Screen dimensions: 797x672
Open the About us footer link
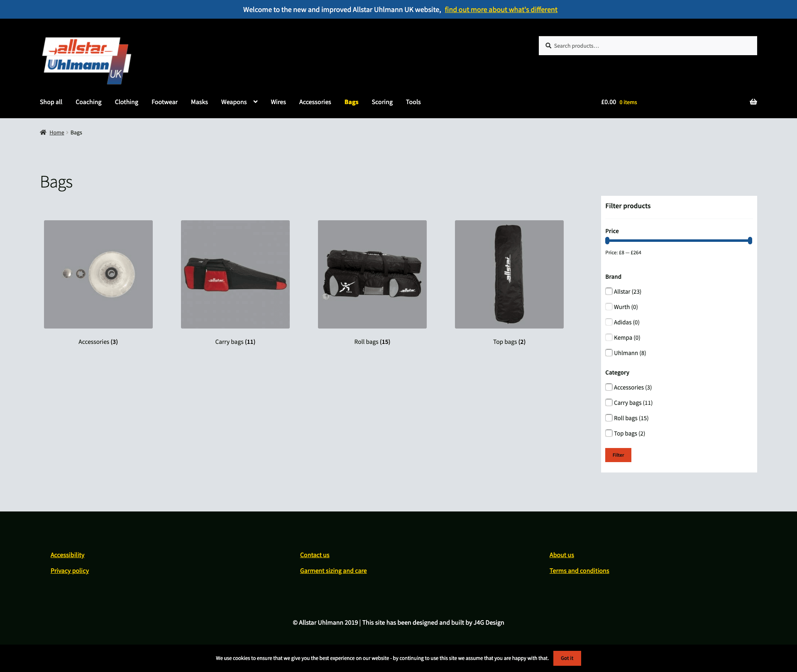click(x=562, y=555)
